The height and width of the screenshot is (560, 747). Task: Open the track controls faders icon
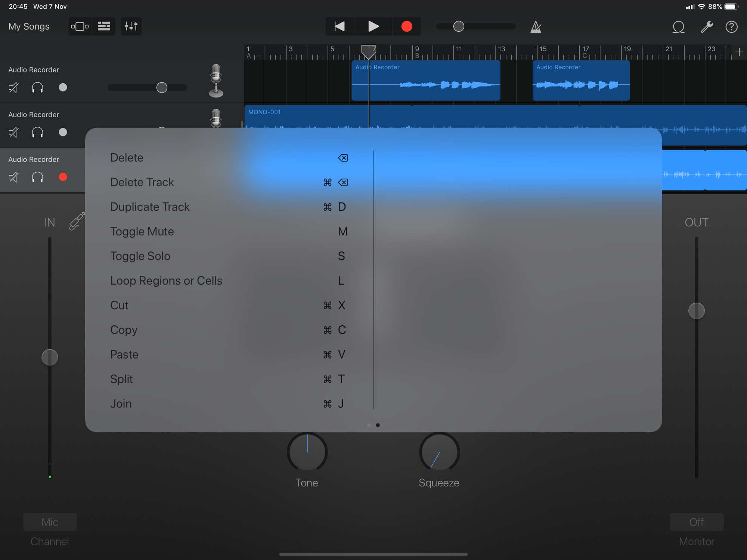[x=131, y=26]
